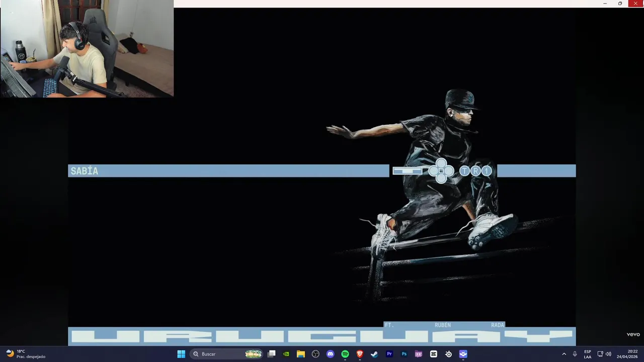The height and width of the screenshot is (362, 644).
Task: Switch to Spotify in the taskbar
Action: (345, 354)
